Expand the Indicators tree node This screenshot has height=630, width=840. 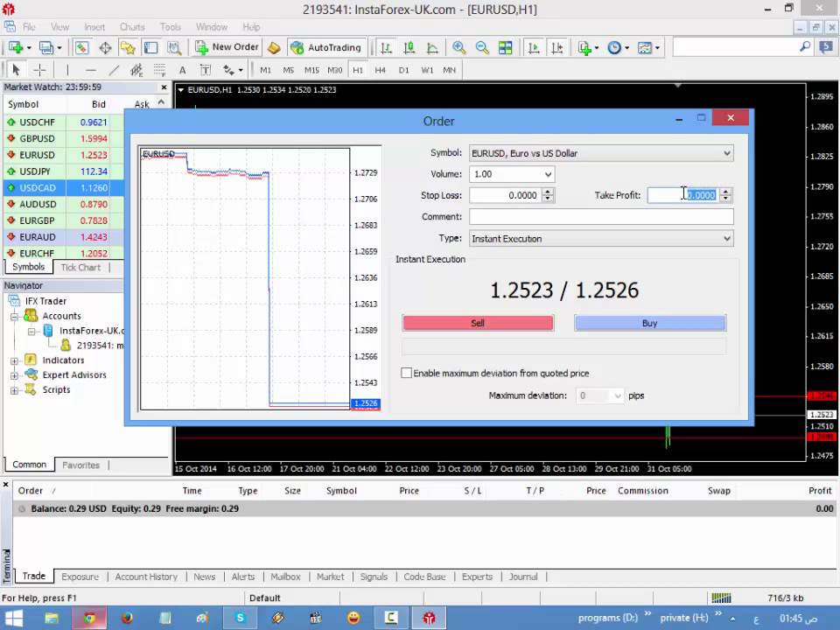(x=15, y=360)
